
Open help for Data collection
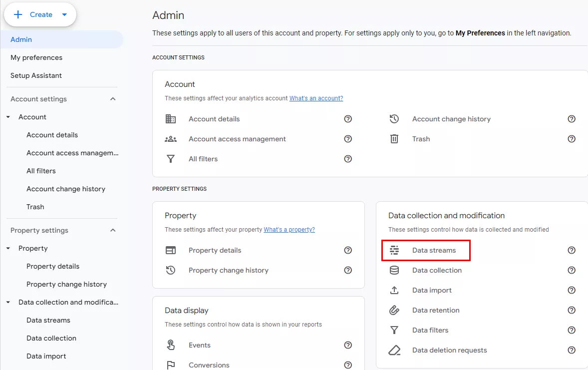click(572, 270)
